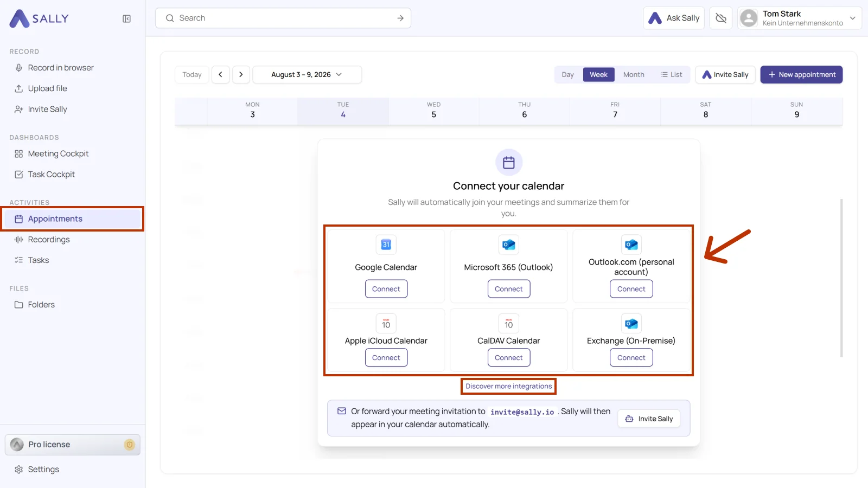Select Wednesday 5 column header

click(x=433, y=111)
